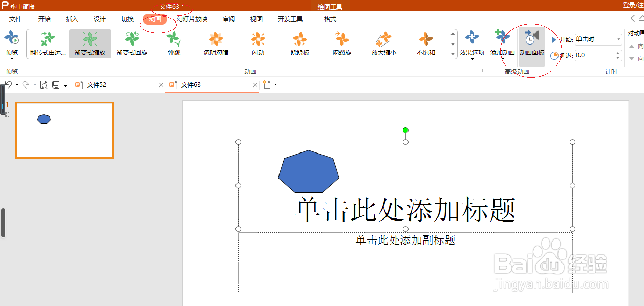Click the 跷跷板 (Seesaw) animation effect
Screen dimensions: 644x306
pos(299,43)
